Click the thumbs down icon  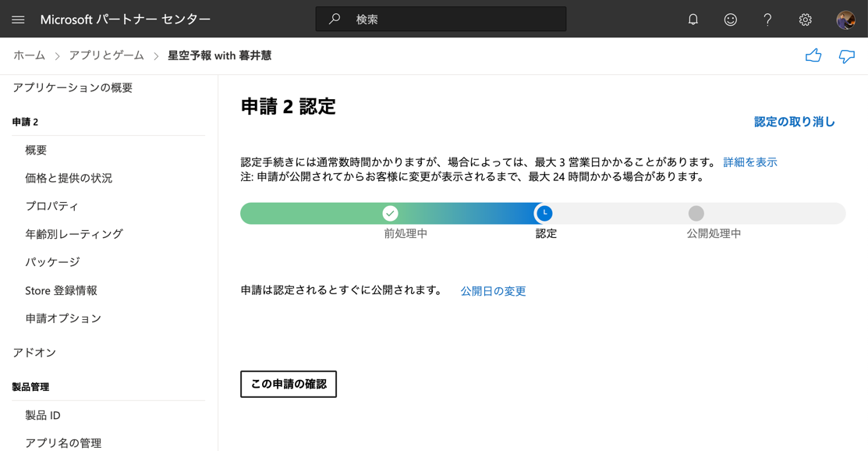(x=846, y=55)
